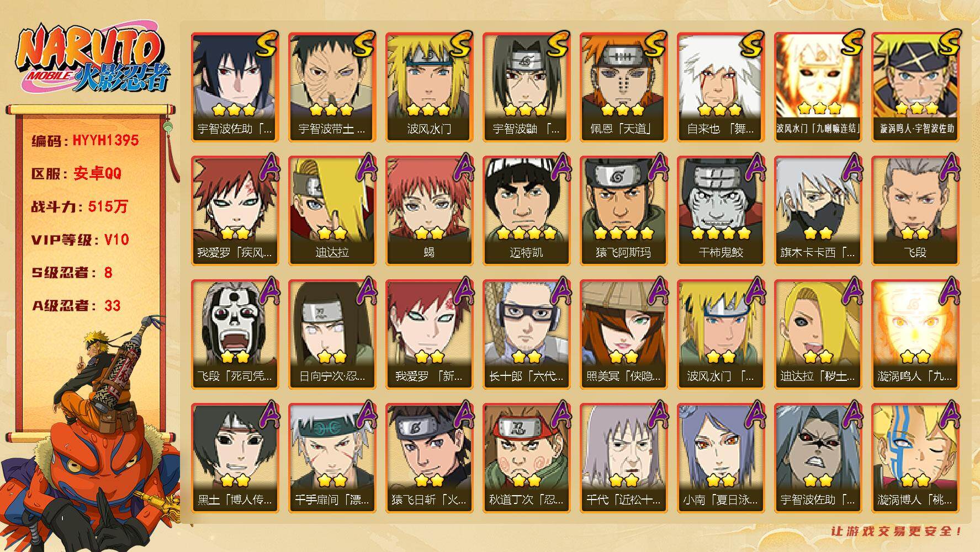980x552 pixels.
Task: Click the 旗木卡卡西 masked ninja card
Action: pos(818,210)
